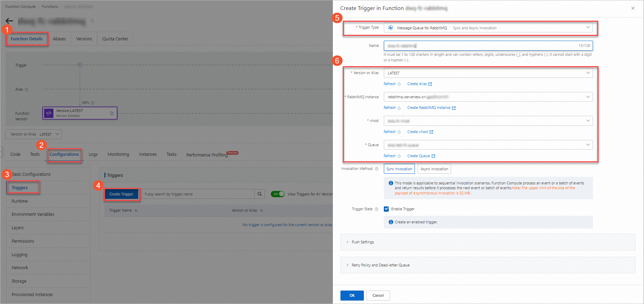
Task: Sort by Trigger Name column icon
Action: coord(136,211)
